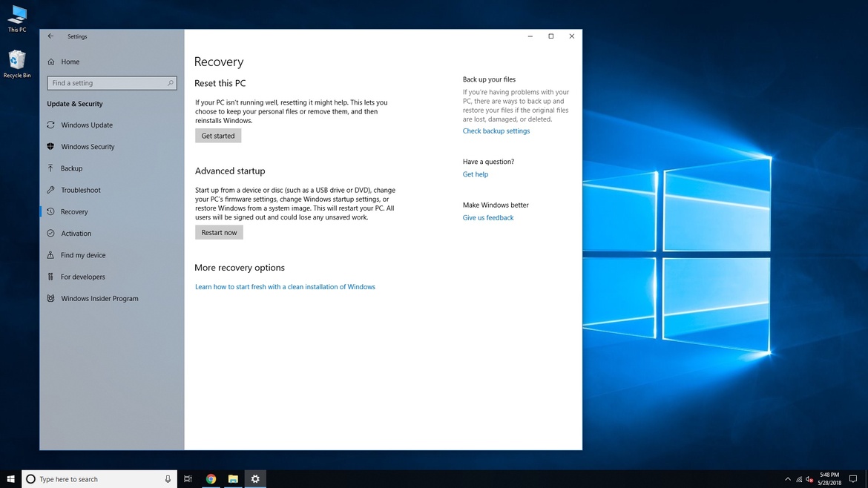Screen dimensions: 868x488
Task: Open Troubleshoot settings
Action: click(x=81, y=190)
